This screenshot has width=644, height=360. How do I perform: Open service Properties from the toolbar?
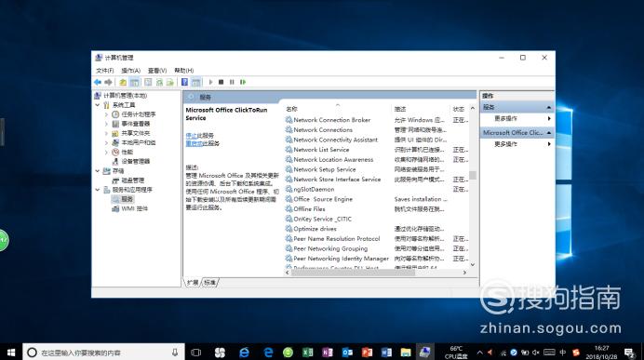[x=148, y=82]
